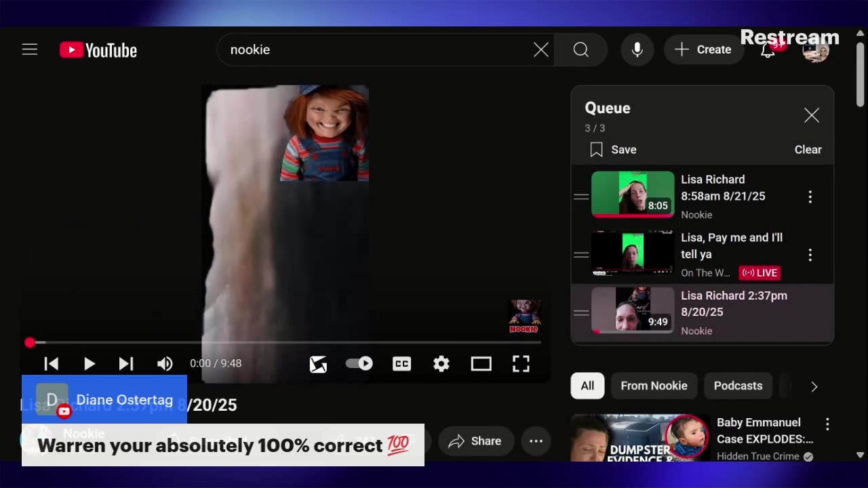
Task: Open the notifications bell
Action: point(768,50)
